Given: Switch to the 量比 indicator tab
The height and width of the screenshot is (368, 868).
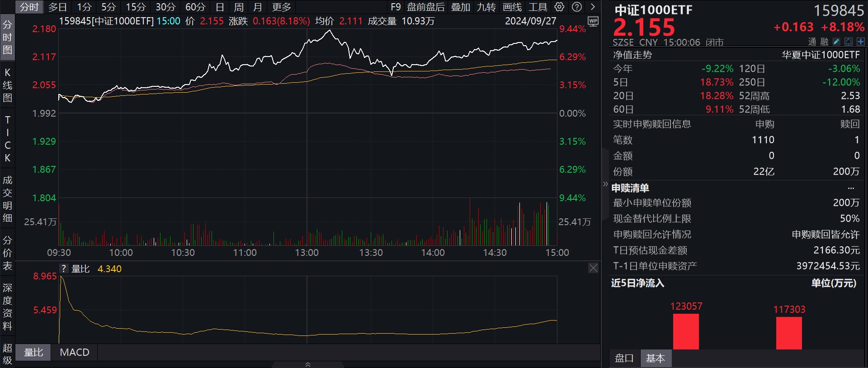Looking at the screenshot, I should tap(33, 352).
